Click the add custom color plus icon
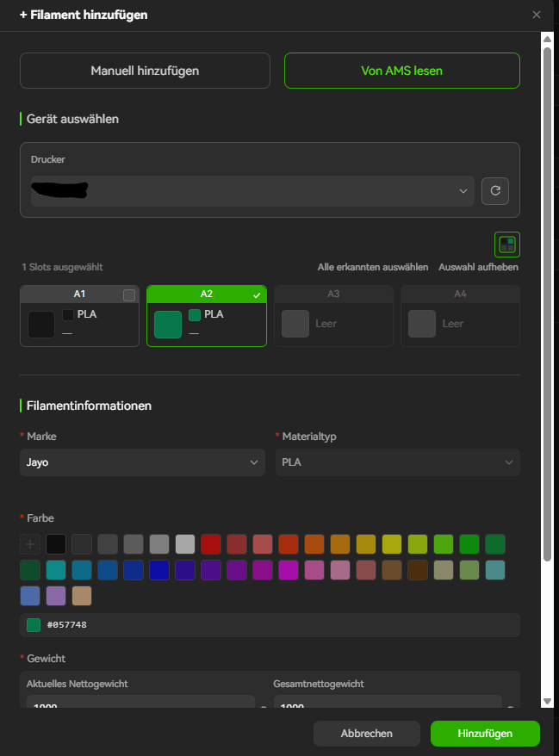This screenshot has height=756, width=559. coord(30,544)
